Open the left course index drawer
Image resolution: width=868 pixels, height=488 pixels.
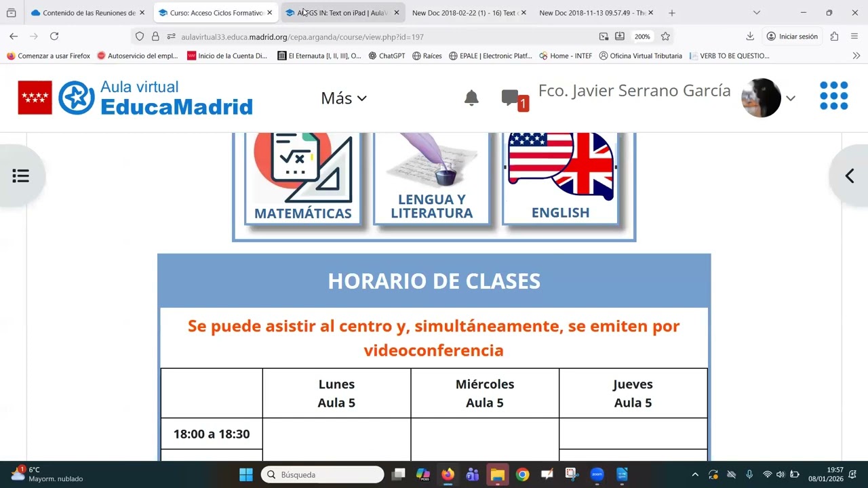click(x=21, y=176)
